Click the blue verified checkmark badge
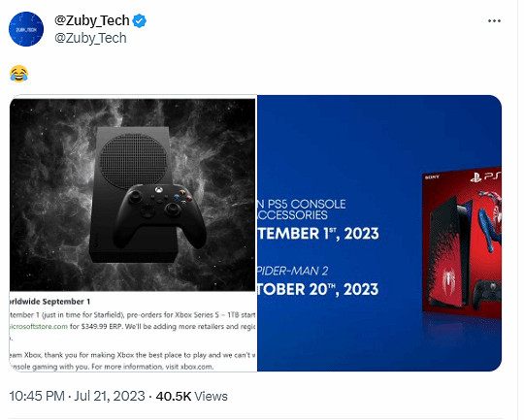This screenshot has height=420, width=524. 139,20
